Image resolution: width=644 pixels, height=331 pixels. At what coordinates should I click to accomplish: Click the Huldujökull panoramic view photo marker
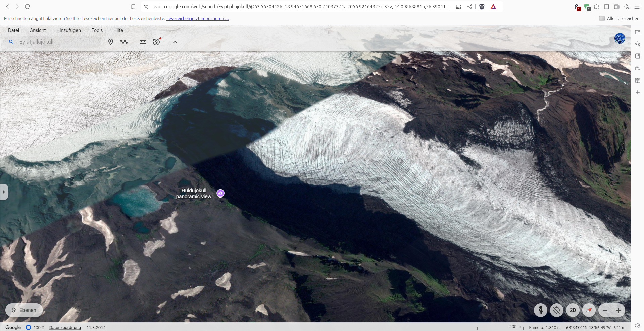point(220,193)
